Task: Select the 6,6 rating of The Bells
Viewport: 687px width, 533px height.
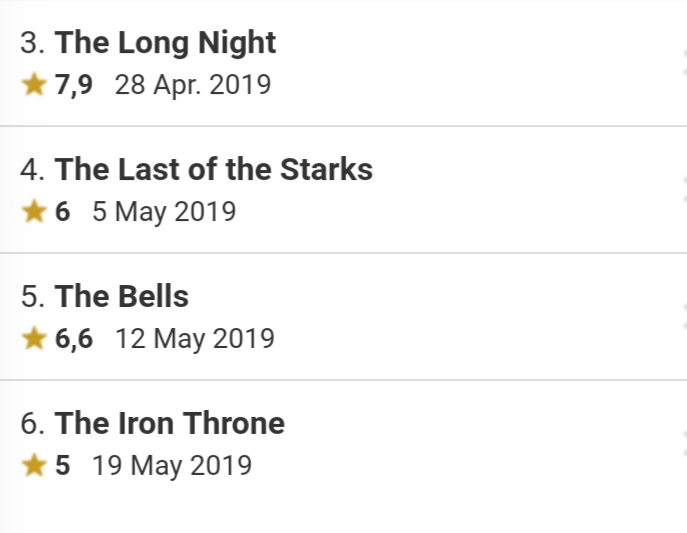Action: point(74,339)
